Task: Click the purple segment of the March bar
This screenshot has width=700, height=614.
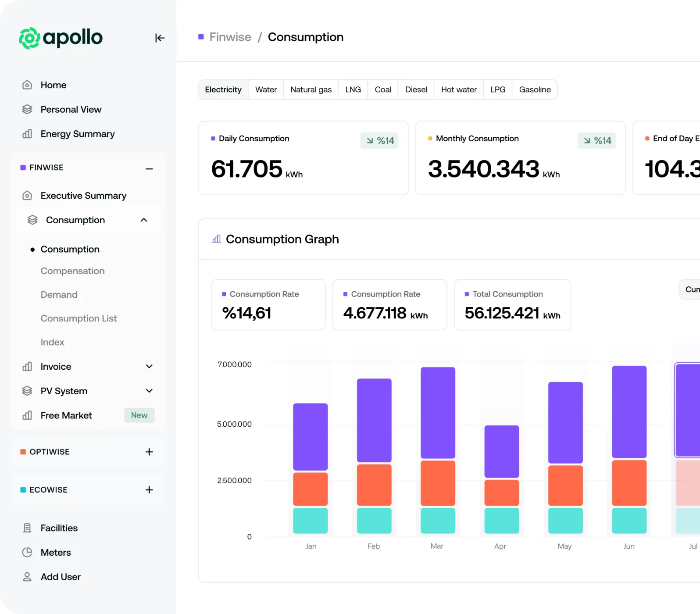Action: click(x=438, y=412)
